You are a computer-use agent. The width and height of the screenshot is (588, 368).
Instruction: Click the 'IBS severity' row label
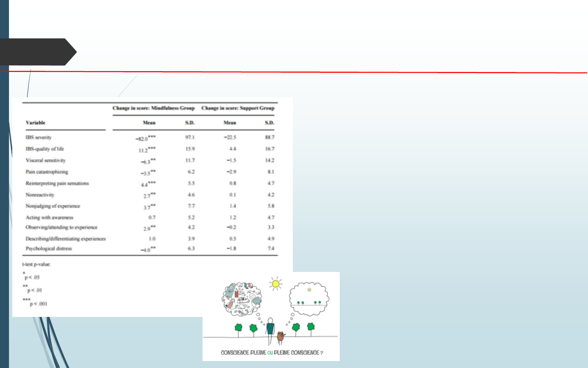39,137
